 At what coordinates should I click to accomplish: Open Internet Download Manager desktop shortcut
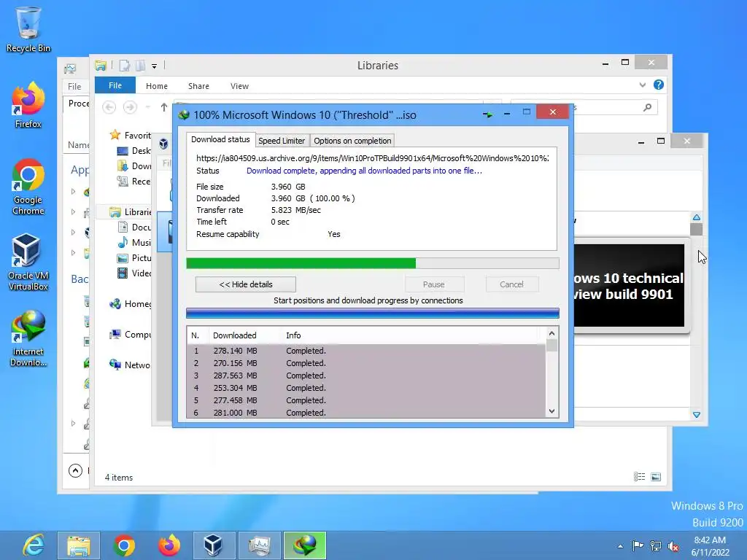pos(28,338)
